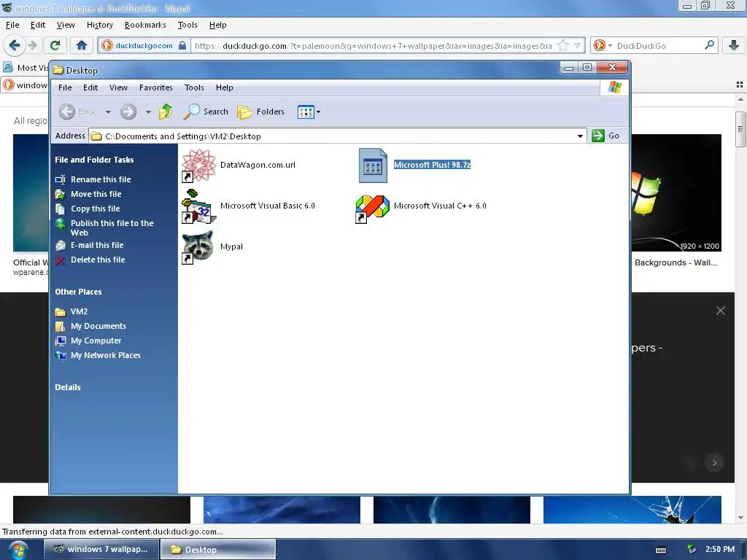The height and width of the screenshot is (560, 747).
Task: Toggle the Explorer Folders pane
Action: pyautogui.click(x=260, y=112)
